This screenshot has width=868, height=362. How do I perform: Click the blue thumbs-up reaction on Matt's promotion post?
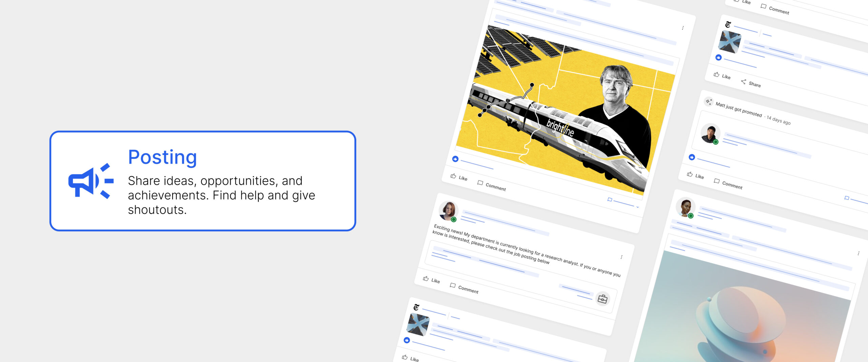(692, 157)
